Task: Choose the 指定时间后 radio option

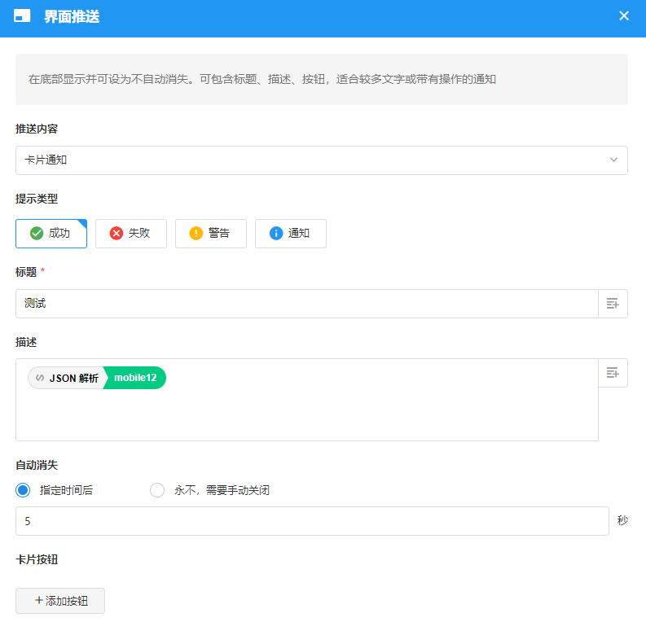Action: click(24, 490)
